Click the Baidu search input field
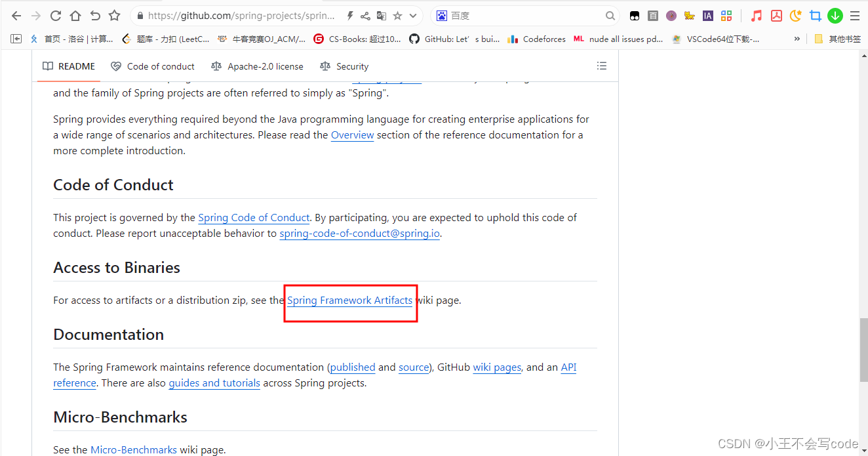The width and height of the screenshot is (868, 456). click(x=526, y=16)
